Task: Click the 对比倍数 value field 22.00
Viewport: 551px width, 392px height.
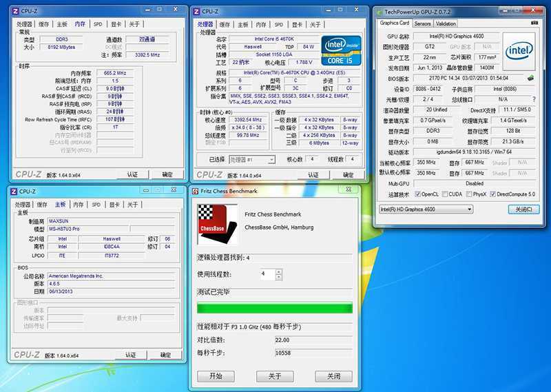Action: [x=313, y=340]
